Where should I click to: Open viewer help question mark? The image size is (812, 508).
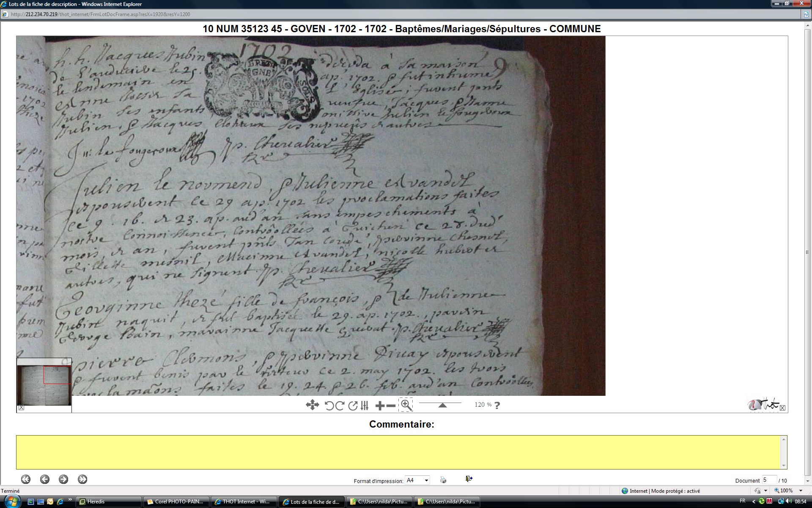click(497, 405)
